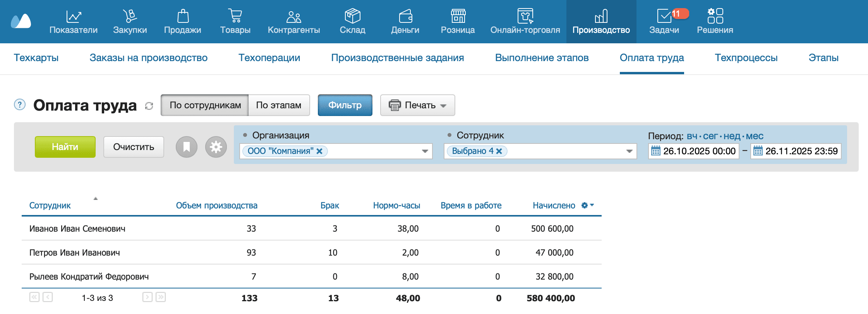This screenshot has width=868, height=314.
Task: Open the Товары section
Action: [235, 22]
